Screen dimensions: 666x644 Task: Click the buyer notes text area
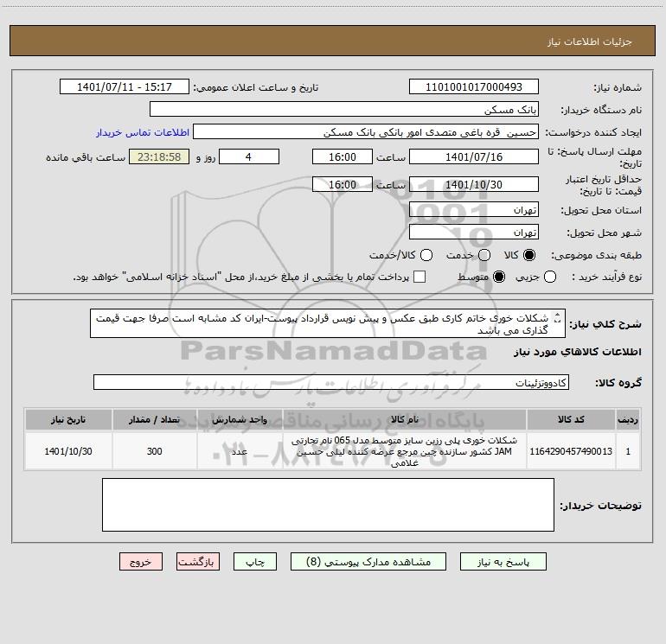328,505
